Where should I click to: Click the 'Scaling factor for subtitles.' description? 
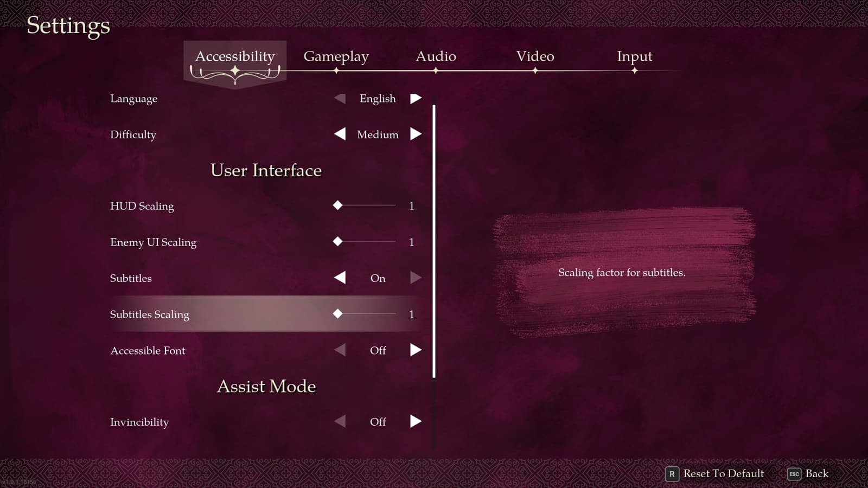[622, 273]
